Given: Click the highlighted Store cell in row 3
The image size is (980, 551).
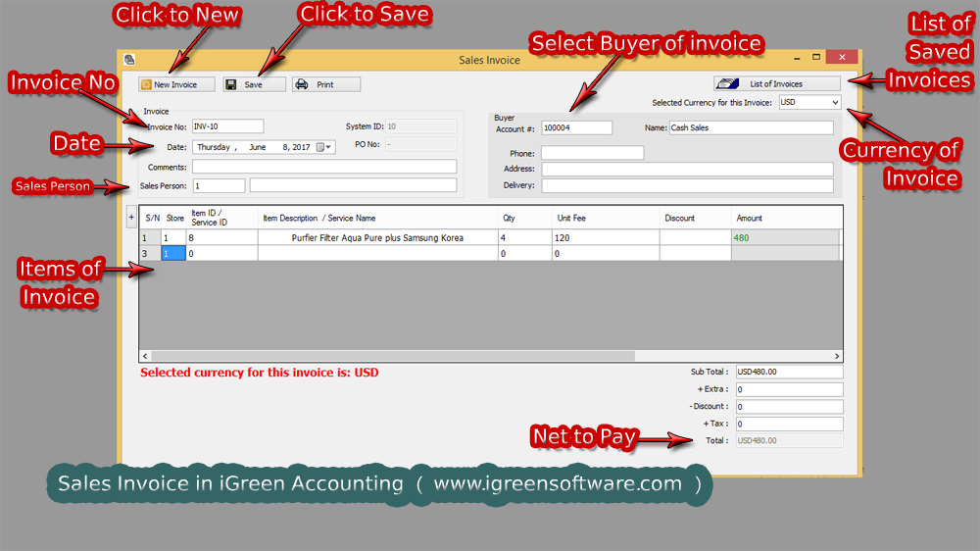Looking at the screenshot, I should pos(172,253).
